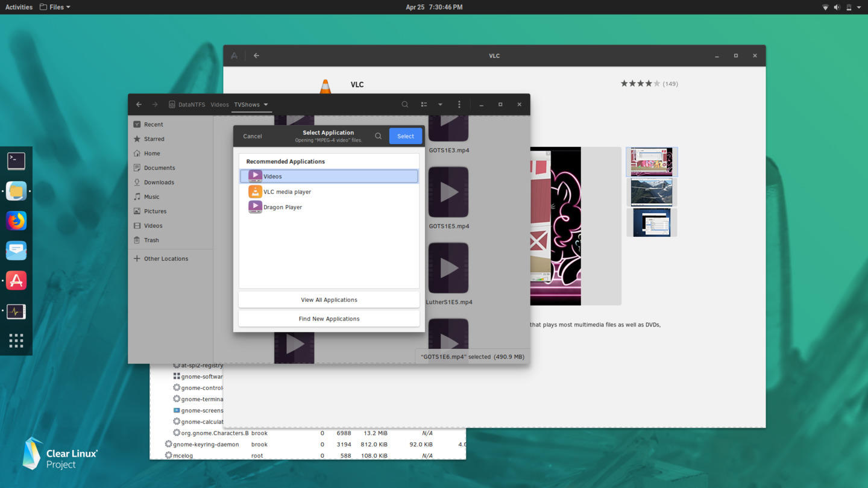The width and height of the screenshot is (868, 488).
Task: Click the large VLC screenshot preview
Action: tap(576, 226)
